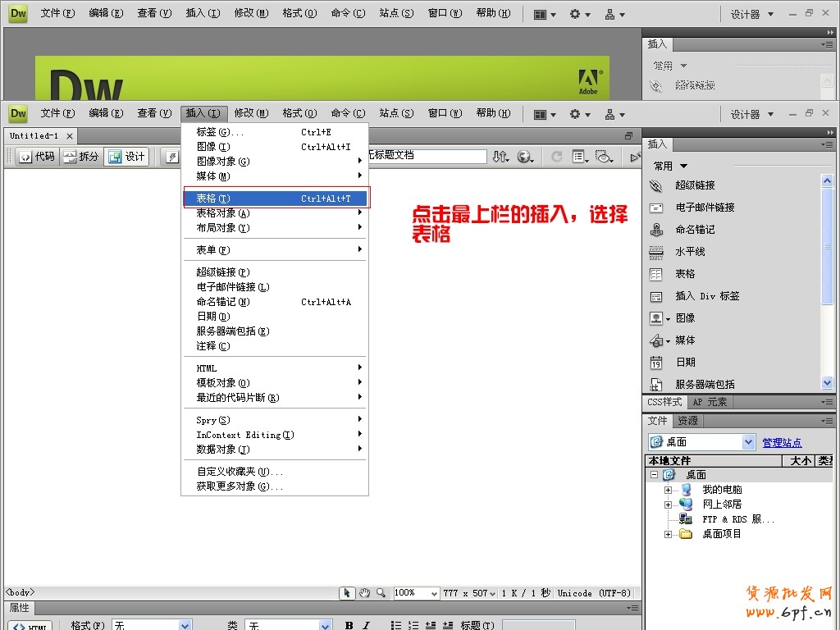Select the 超级链接 (hyperlink) icon in Insert panel
Viewport: 840px width, 630px height.
pos(656,185)
